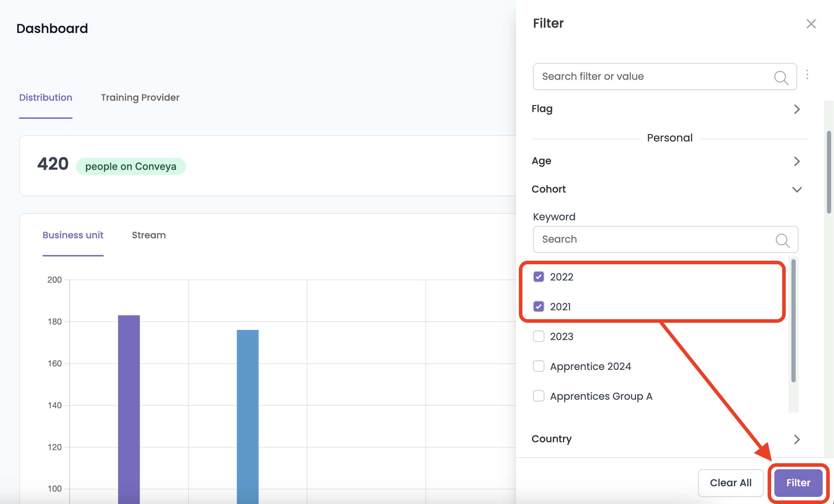Switch to the Distribution tab

(46, 98)
